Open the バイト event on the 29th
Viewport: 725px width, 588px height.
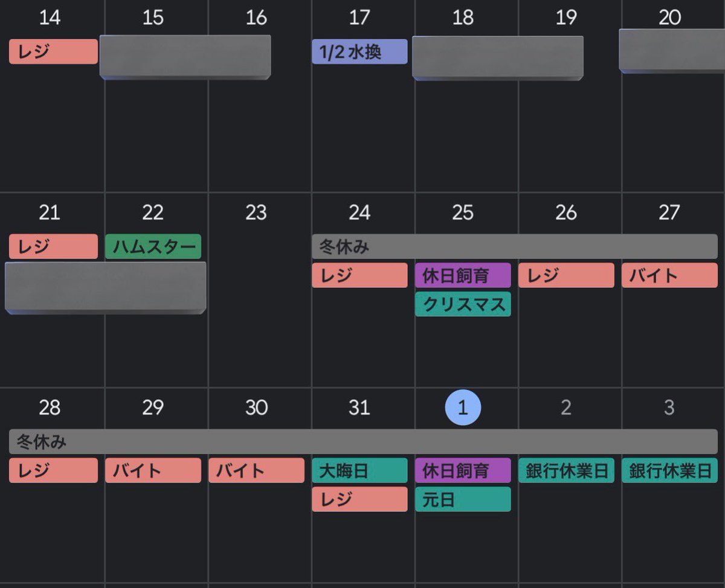[153, 470]
